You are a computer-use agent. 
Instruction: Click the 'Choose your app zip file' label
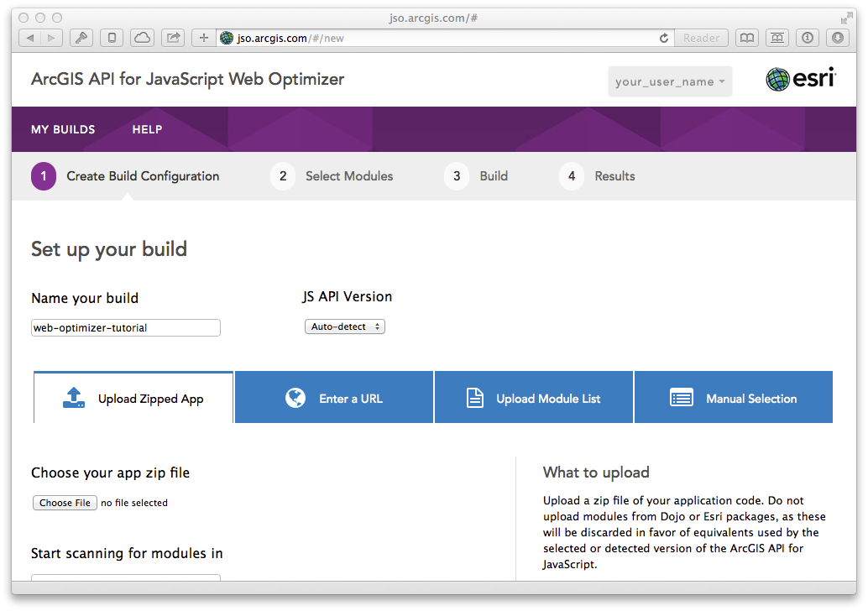coord(110,473)
